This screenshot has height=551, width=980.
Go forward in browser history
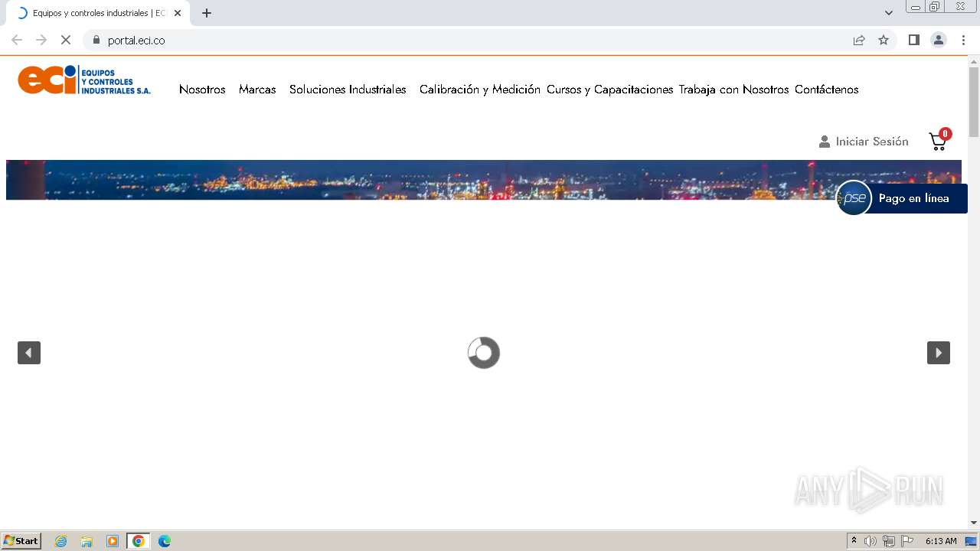(41, 40)
